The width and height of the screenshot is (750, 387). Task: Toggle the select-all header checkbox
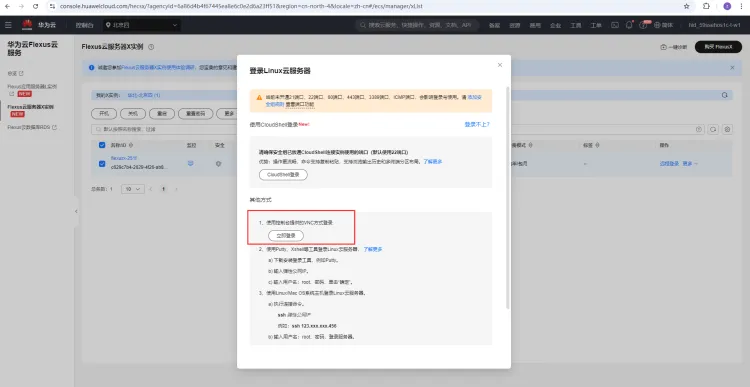click(102, 145)
